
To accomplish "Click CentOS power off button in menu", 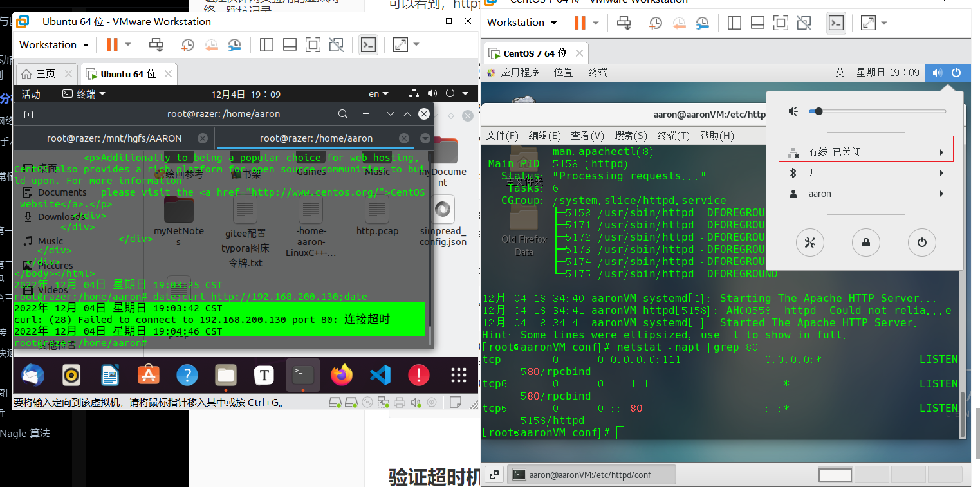I will tap(921, 243).
